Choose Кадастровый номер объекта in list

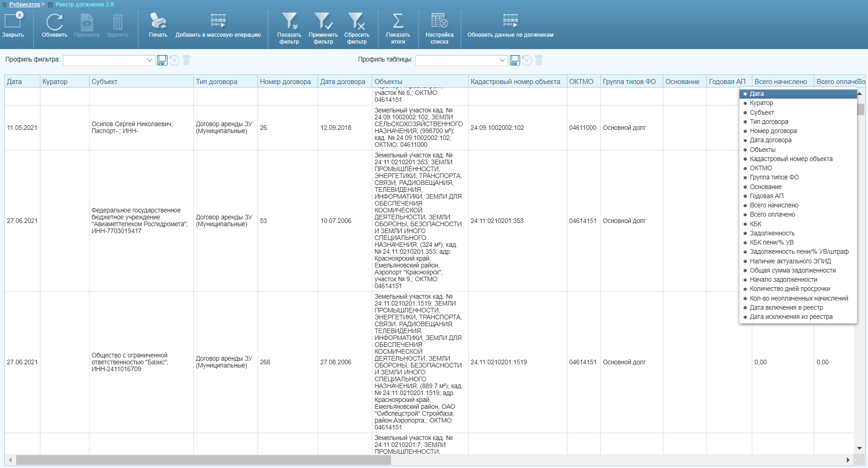tap(798, 159)
